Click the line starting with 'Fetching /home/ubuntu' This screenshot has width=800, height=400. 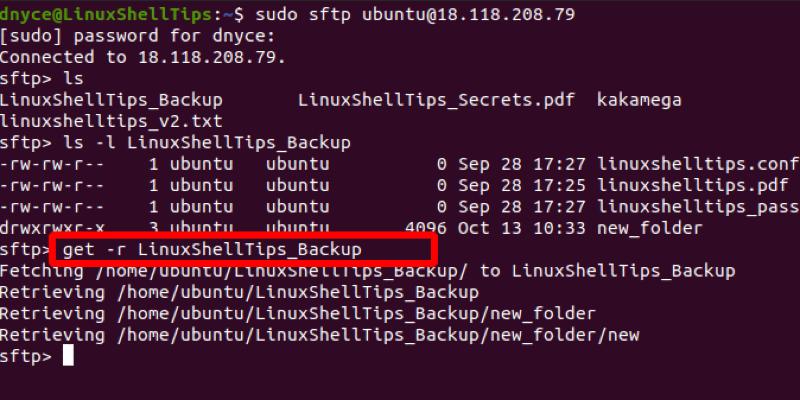pos(368,271)
